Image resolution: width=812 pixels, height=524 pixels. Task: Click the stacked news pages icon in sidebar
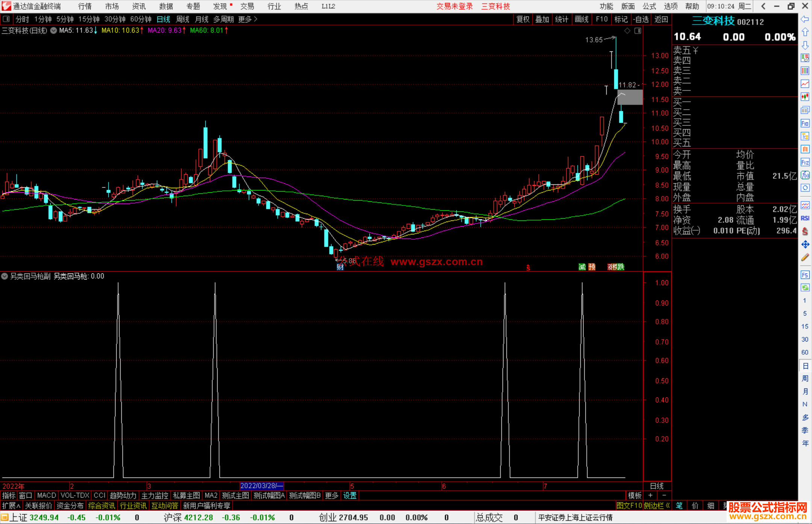[x=805, y=110]
